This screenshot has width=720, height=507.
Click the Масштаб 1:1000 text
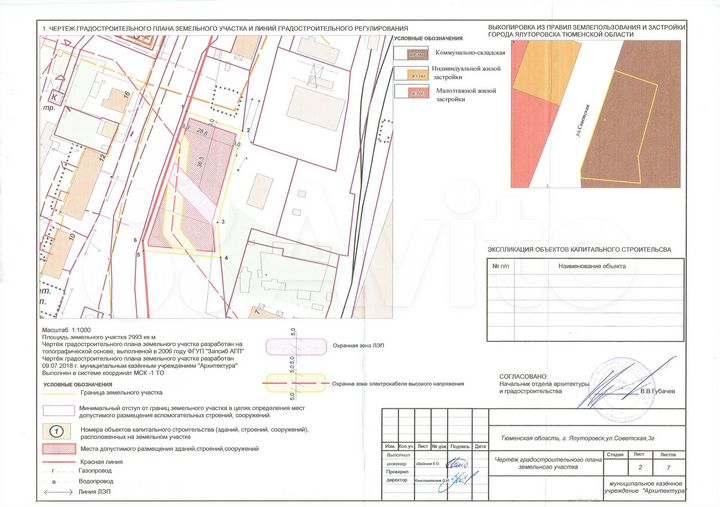point(66,329)
